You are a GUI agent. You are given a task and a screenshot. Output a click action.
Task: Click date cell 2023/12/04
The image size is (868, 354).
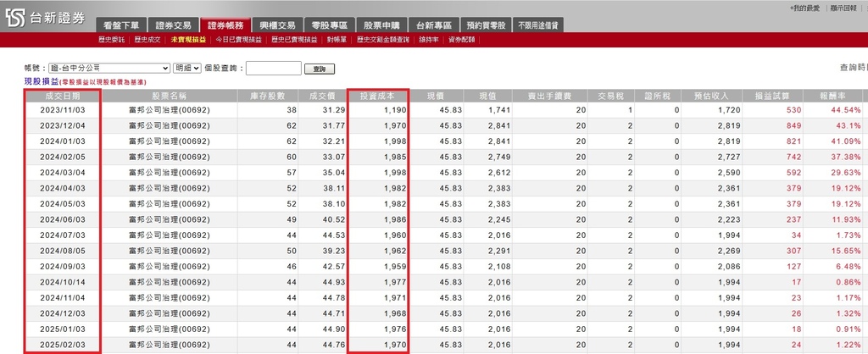(x=63, y=125)
